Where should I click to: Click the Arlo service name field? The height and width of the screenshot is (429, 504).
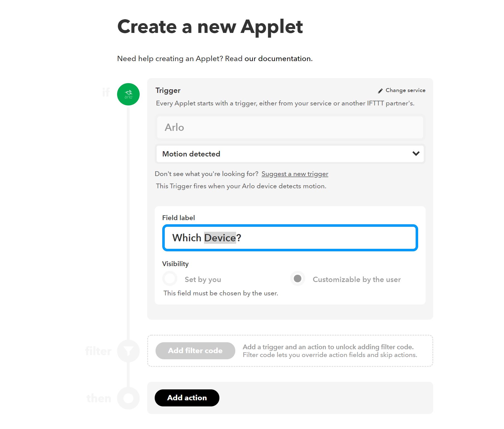click(x=290, y=127)
